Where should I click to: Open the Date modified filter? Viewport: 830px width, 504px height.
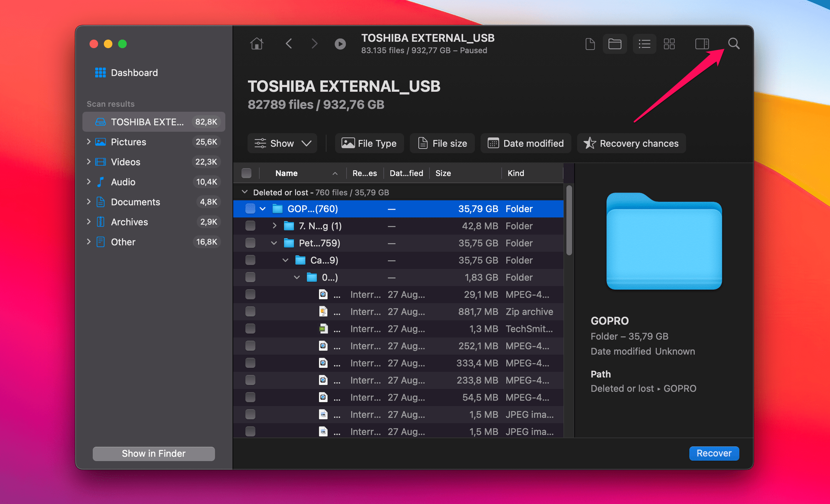point(526,143)
